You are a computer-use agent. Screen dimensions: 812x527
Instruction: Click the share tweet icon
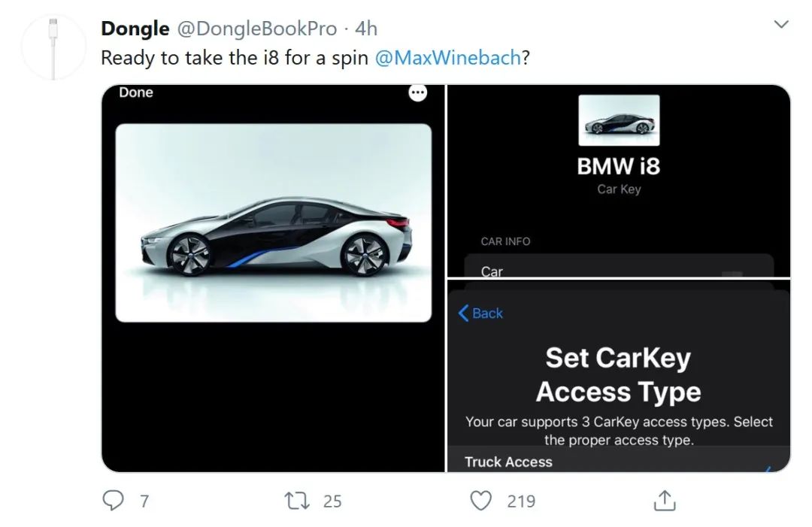tap(664, 500)
